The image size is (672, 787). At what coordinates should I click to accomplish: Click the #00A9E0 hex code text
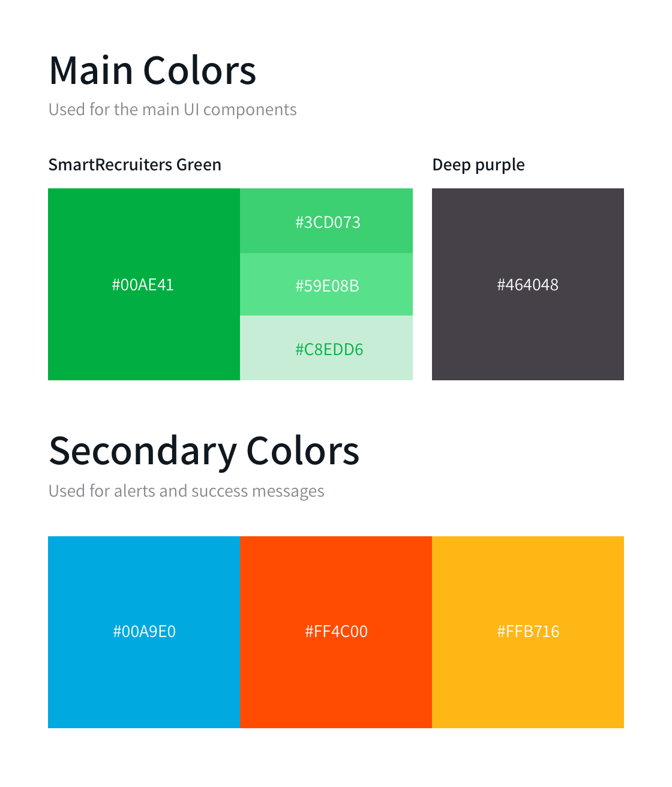144,631
